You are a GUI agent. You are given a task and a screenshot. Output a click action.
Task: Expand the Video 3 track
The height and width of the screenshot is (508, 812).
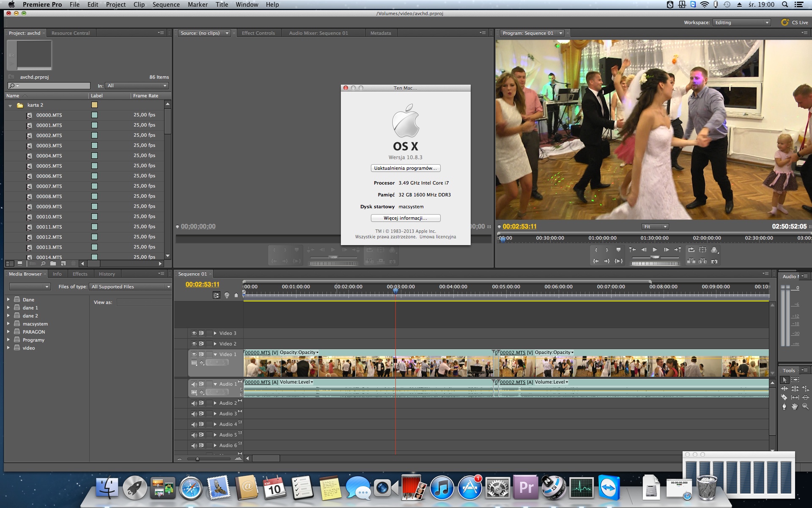(x=215, y=333)
